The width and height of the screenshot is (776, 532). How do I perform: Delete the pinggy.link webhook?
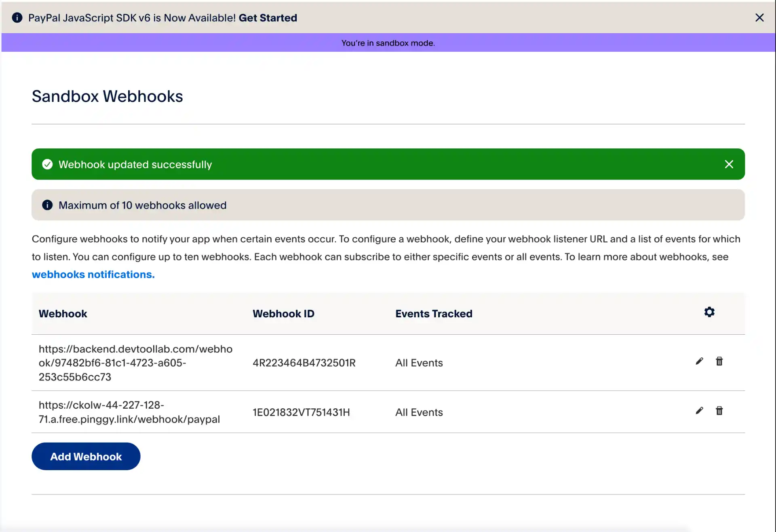[719, 410]
